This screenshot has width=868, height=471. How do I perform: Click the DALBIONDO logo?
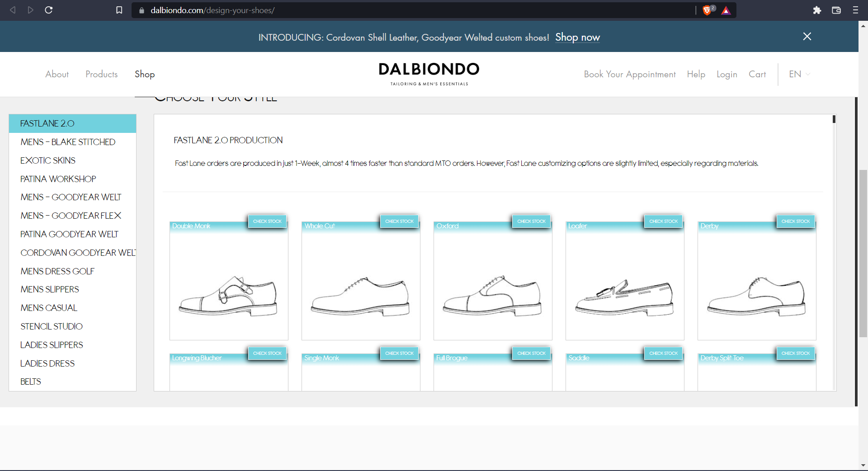pos(429,74)
